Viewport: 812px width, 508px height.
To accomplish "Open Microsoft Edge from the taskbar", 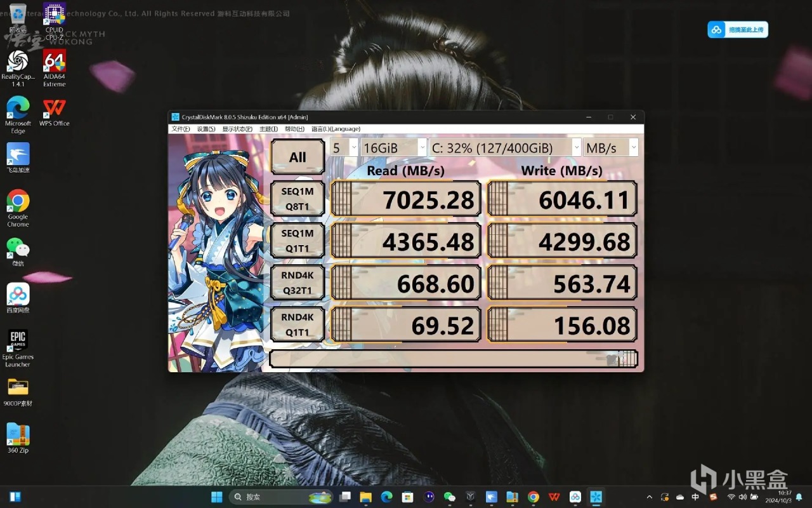I will click(387, 497).
